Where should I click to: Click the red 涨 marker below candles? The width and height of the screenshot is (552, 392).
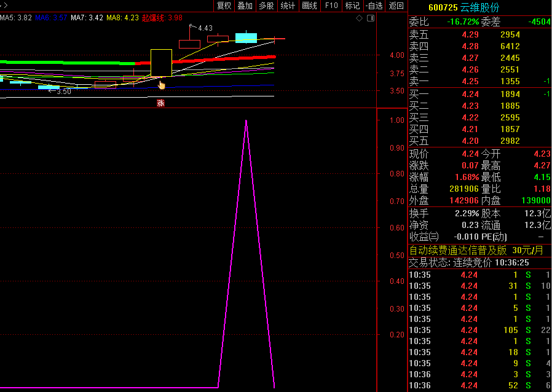tap(160, 103)
